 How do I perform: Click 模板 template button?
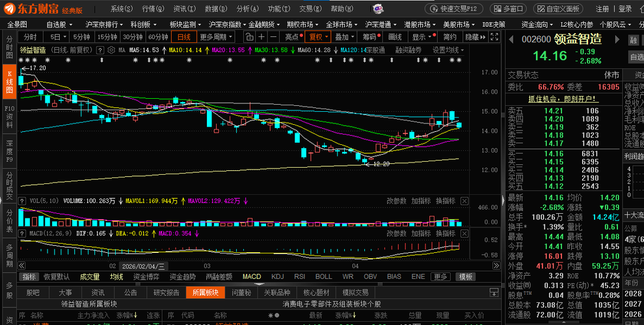pyautogui.click(x=465, y=277)
